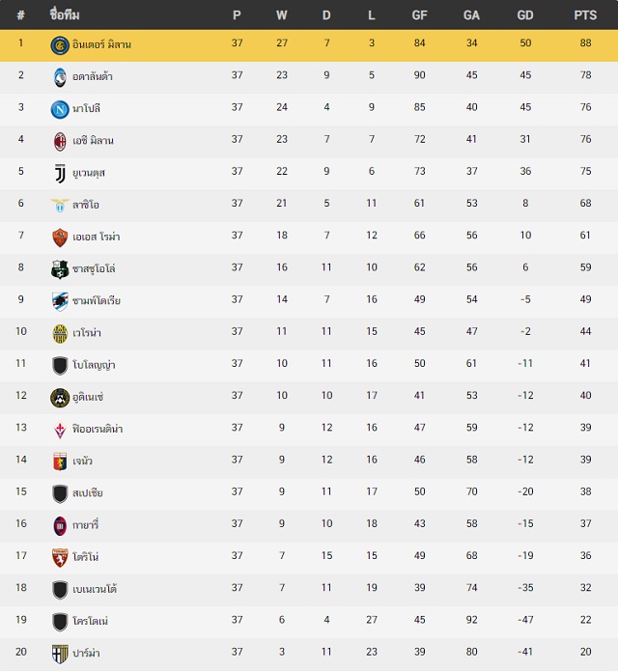Click the Inter Milan club crest
Image resolution: width=618 pixels, height=672 pixels.
click(x=60, y=45)
